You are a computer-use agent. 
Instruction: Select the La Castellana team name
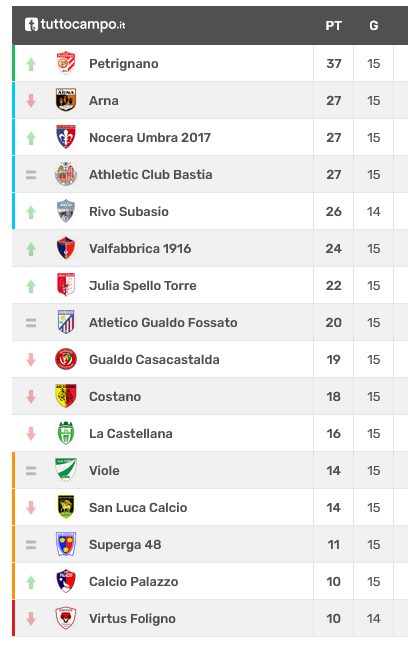coord(131,434)
